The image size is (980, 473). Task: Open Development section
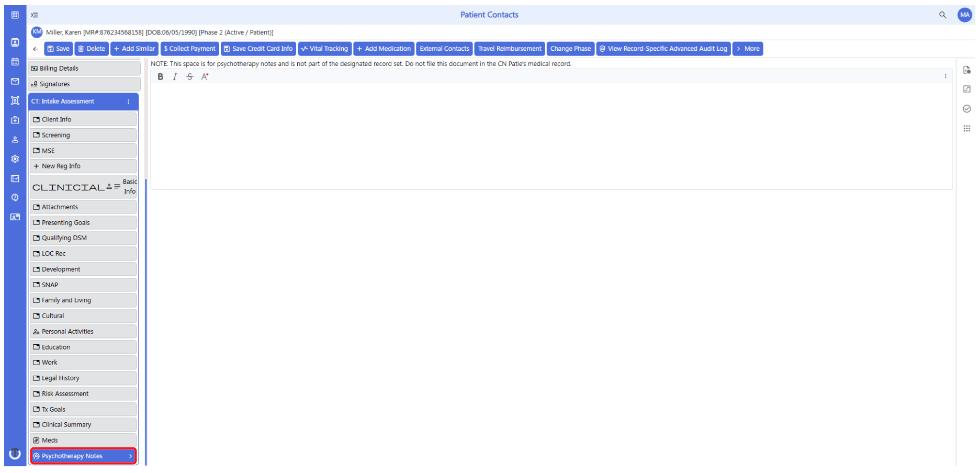[x=83, y=269]
